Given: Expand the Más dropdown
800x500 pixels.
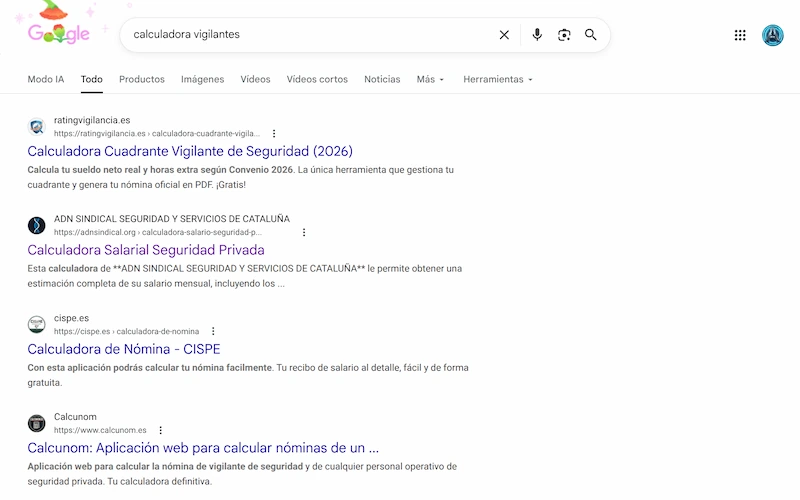Looking at the screenshot, I should click(x=430, y=80).
